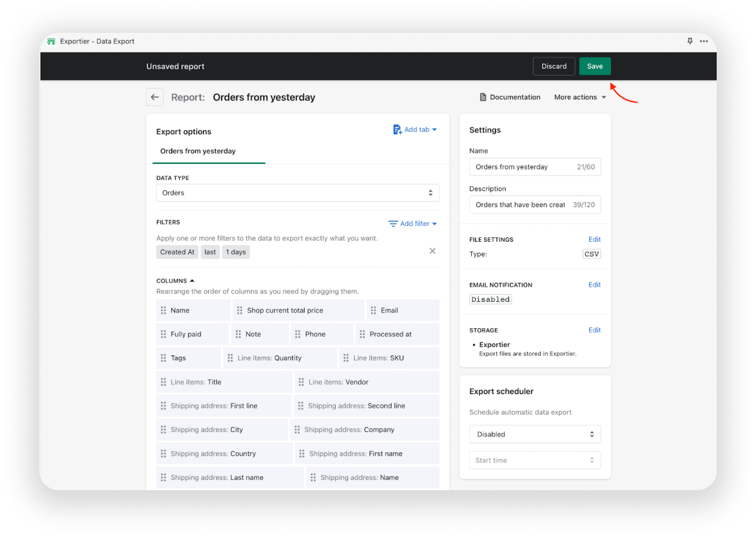Click the Documentation page icon
Image resolution: width=756 pixels, height=536 pixels.
483,97
